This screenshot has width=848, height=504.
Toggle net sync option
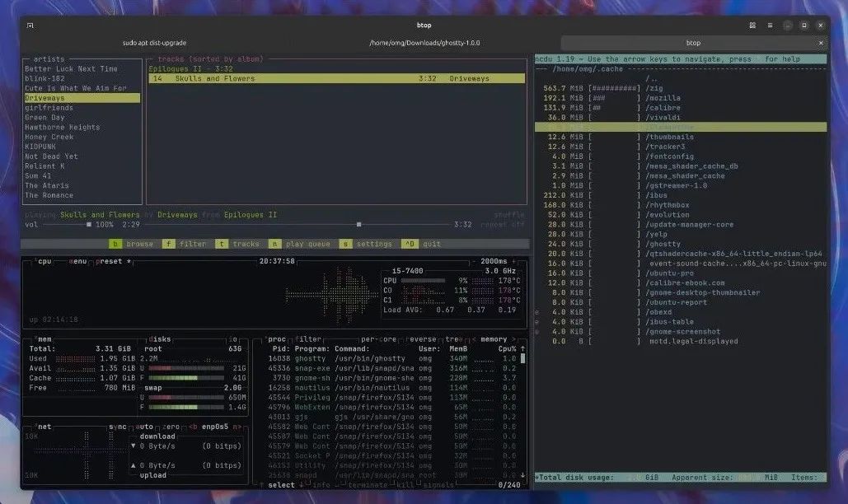(117, 427)
